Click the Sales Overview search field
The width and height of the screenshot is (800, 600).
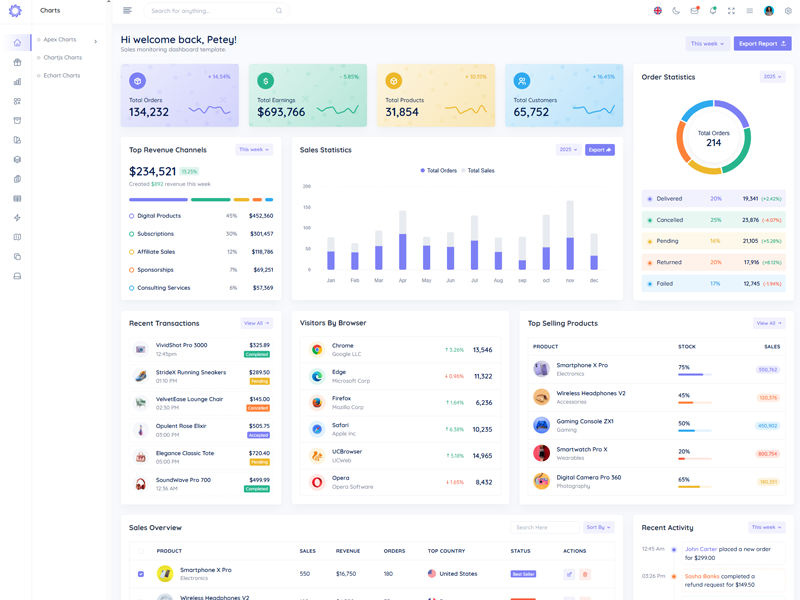point(544,527)
